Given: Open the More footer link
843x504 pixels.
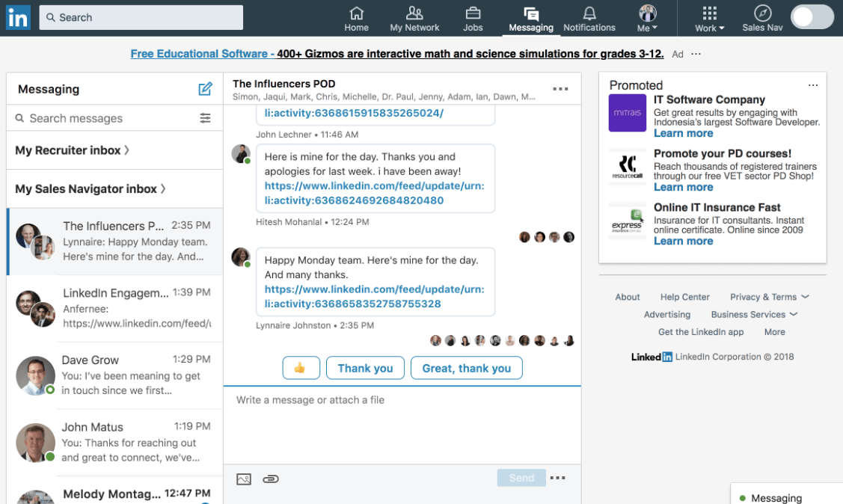Looking at the screenshot, I should point(775,332).
